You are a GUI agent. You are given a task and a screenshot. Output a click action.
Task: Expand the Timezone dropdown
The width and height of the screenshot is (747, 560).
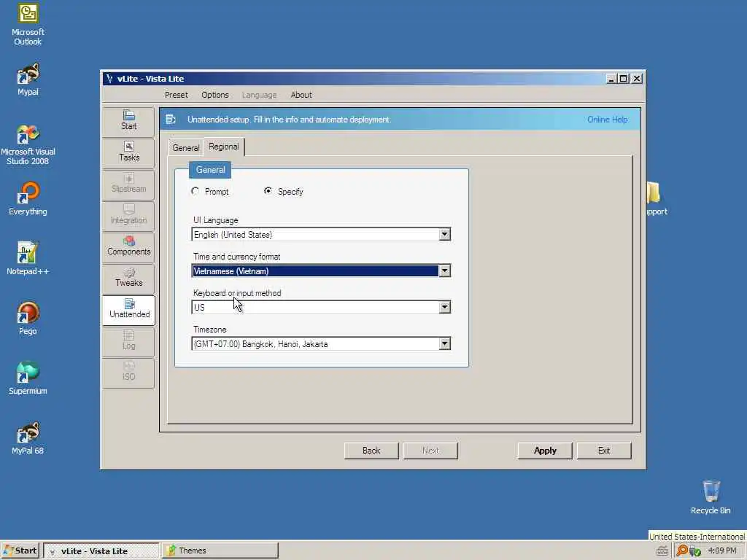[x=444, y=344]
